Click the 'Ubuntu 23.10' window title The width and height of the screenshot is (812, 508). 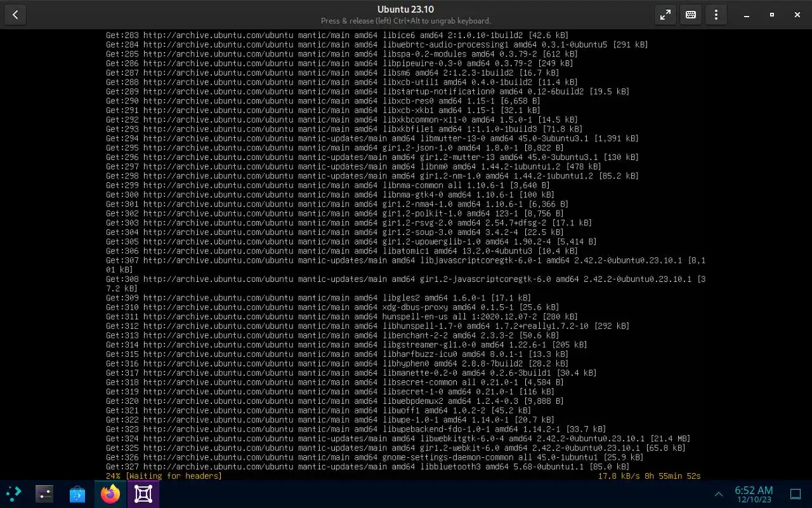[x=406, y=9]
